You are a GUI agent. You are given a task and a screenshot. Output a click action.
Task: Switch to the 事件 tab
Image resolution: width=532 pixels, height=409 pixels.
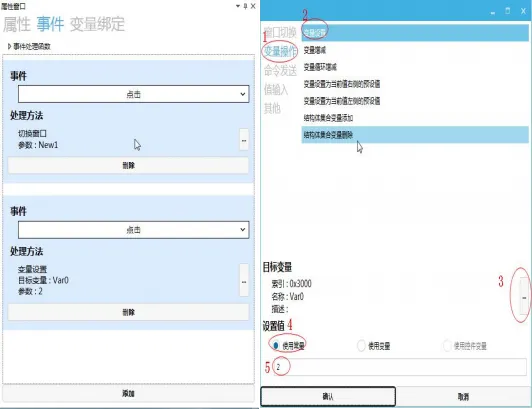50,24
